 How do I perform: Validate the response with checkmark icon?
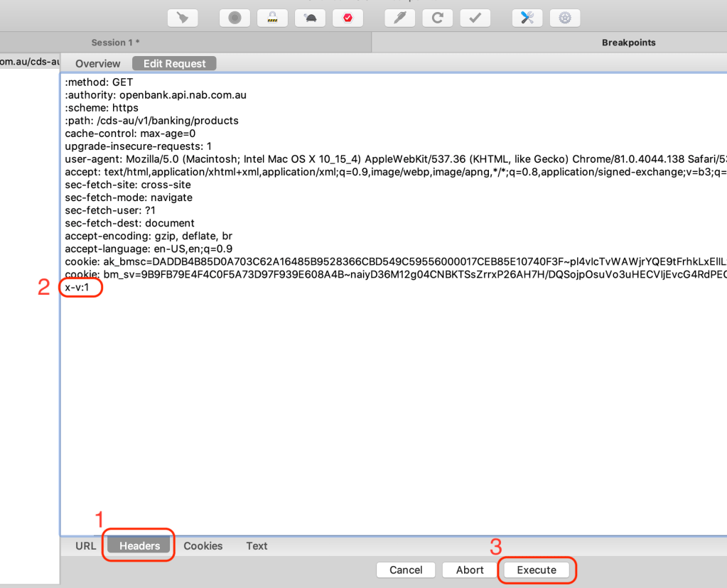(475, 18)
